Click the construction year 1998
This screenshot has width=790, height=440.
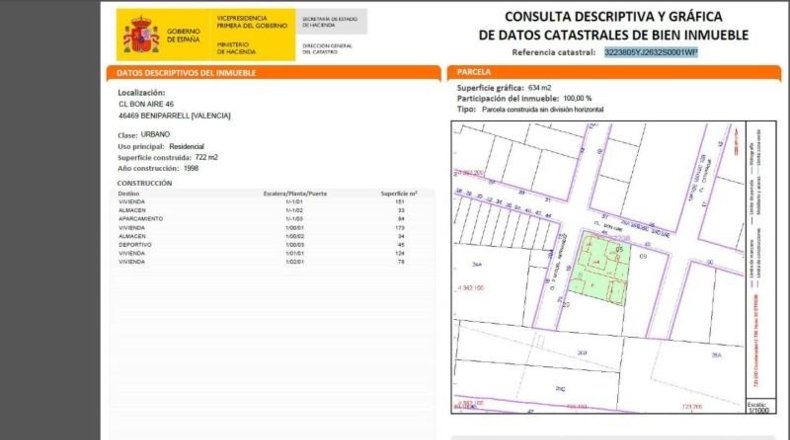tap(191, 168)
